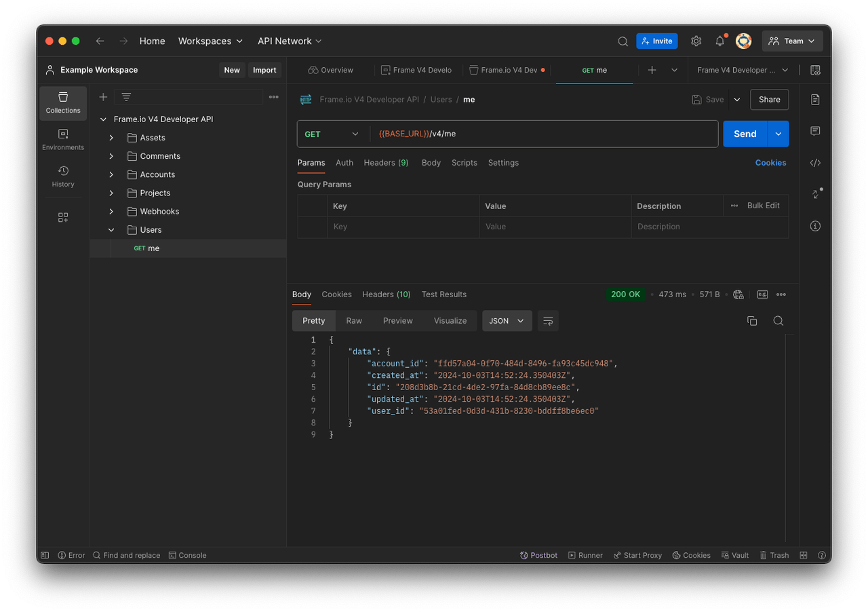Open the GET method dropdown
This screenshot has width=868, height=612.
[332, 134]
